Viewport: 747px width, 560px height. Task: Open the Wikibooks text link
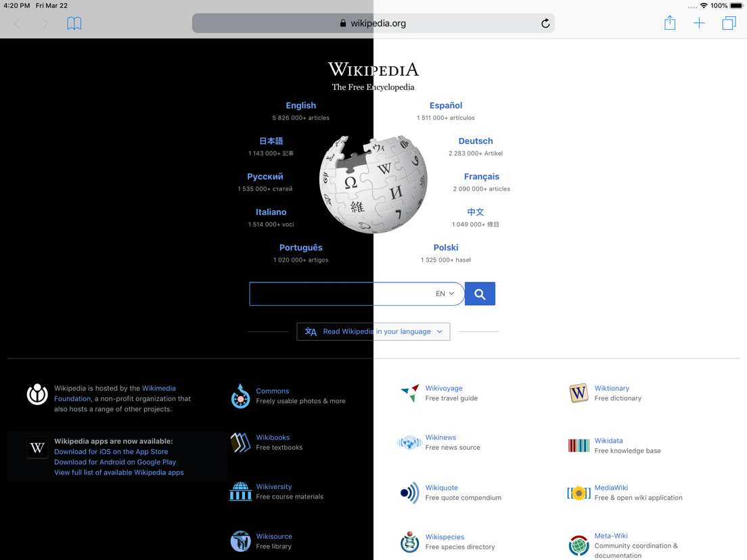[273, 438]
